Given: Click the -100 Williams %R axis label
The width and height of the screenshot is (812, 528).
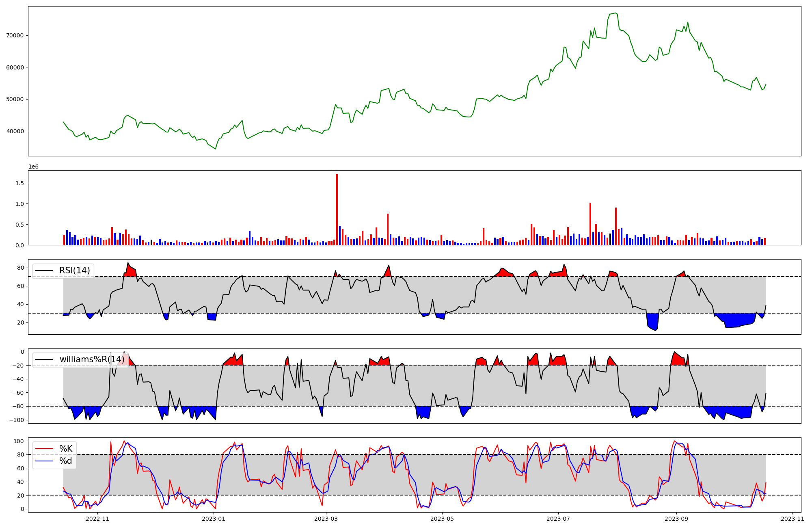Looking at the screenshot, I should (17, 420).
